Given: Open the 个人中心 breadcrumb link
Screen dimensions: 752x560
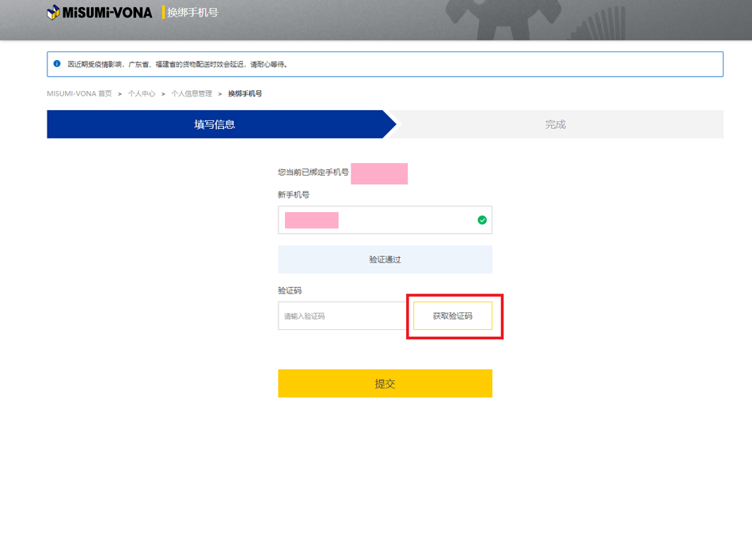Looking at the screenshot, I should click(142, 93).
